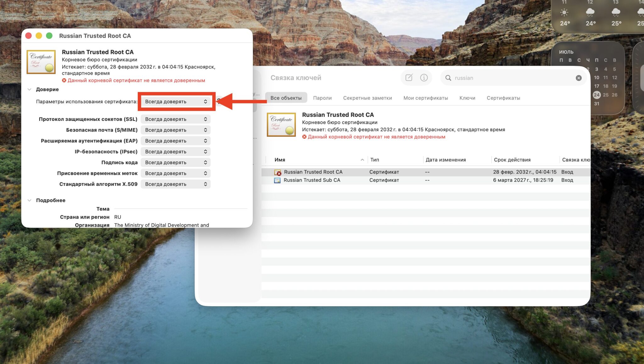Open the S/MIME trust dropdown
This screenshot has height=364, width=644.
[x=176, y=130]
